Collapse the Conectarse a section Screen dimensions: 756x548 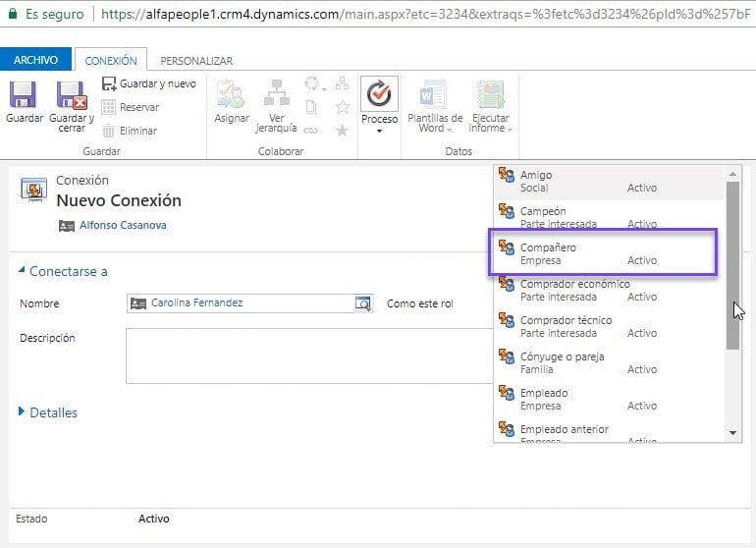[x=22, y=271]
